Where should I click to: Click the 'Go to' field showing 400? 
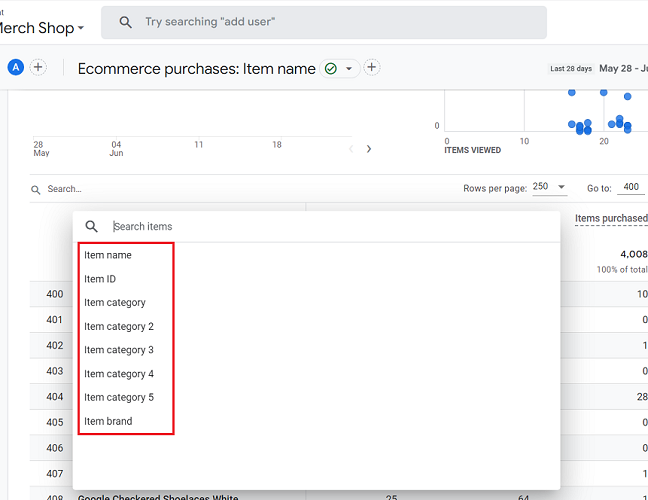[x=631, y=187]
